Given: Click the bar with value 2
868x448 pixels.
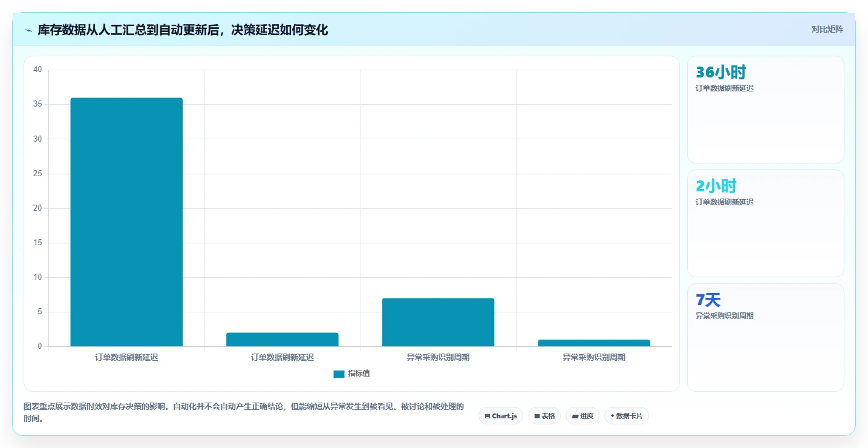Looking at the screenshot, I should (x=282, y=340).
